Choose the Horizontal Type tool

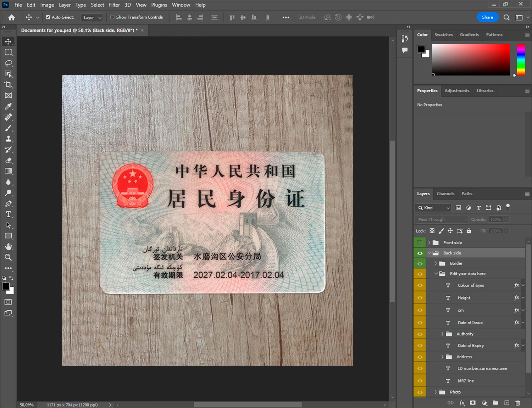click(9, 214)
